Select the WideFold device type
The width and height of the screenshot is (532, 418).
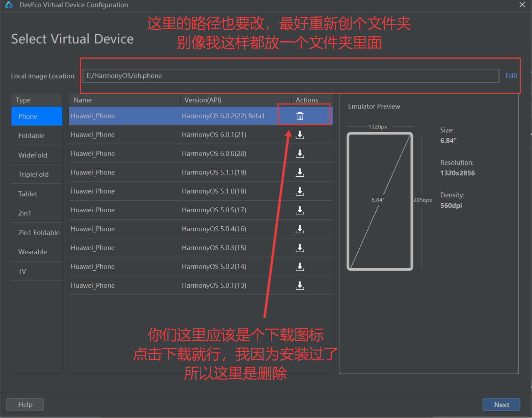(x=37, y=155)
